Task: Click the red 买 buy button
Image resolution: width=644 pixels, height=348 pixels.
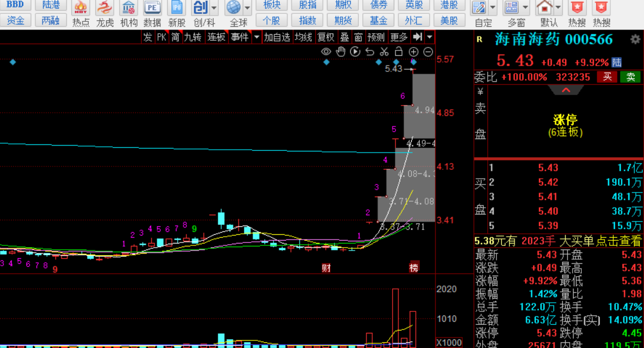Action: coord(607,77)
